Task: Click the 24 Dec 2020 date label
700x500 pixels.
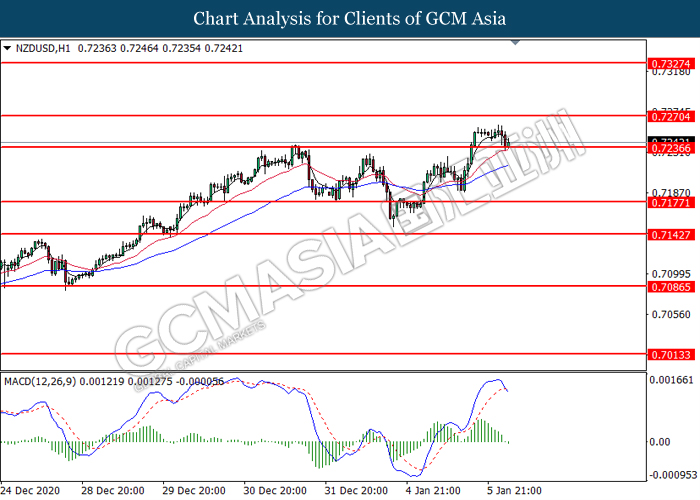Action: pos(30,491)
